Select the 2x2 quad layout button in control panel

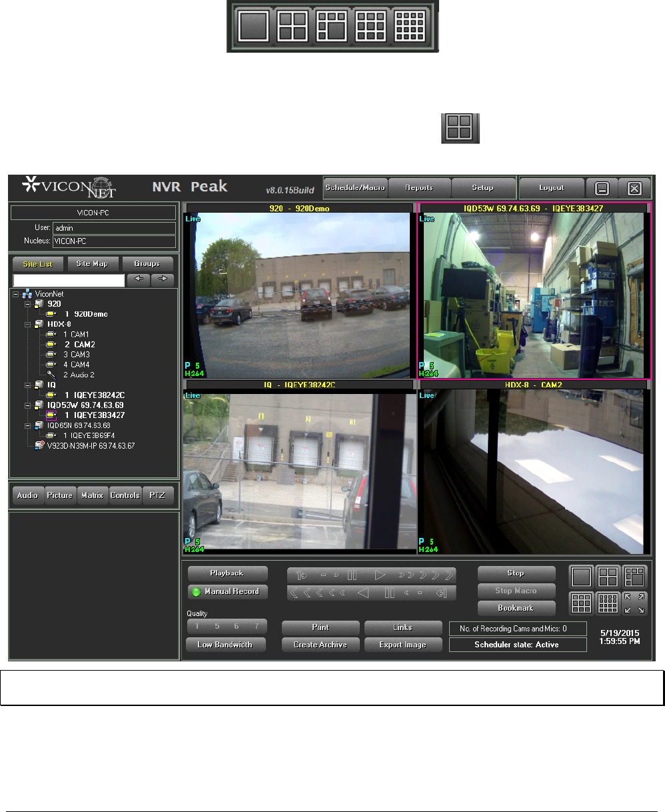pyautogui.click(x=608, y=578)
